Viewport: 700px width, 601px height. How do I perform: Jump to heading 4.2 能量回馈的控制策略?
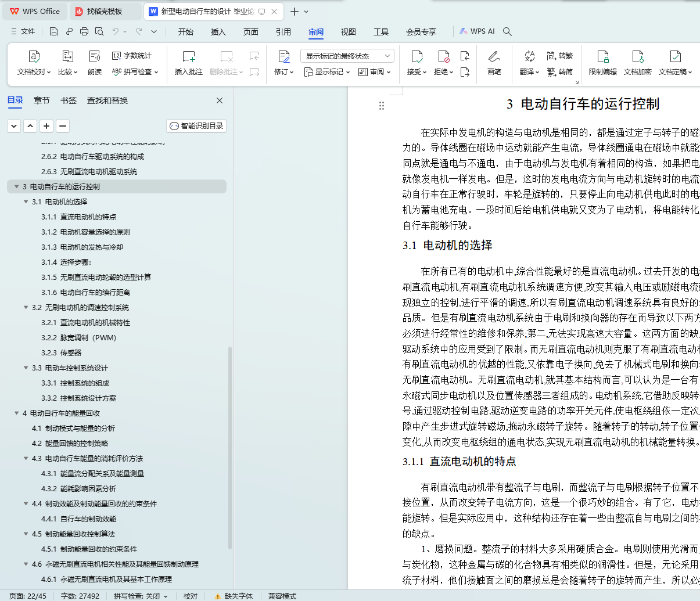tap(70, 444)
